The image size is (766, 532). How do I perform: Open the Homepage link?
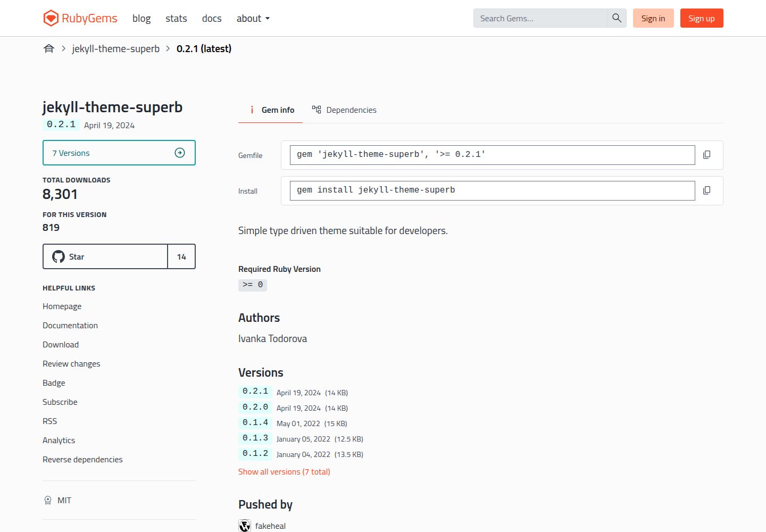click(62, 306)
